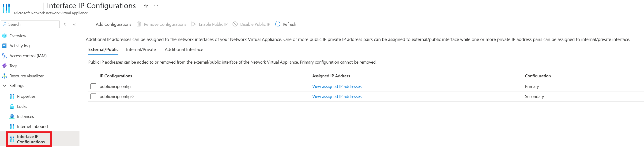Click the Add Configurations plus icon
Image resolution: width=644 pixels, height=148 pixels.
(91, 24)
